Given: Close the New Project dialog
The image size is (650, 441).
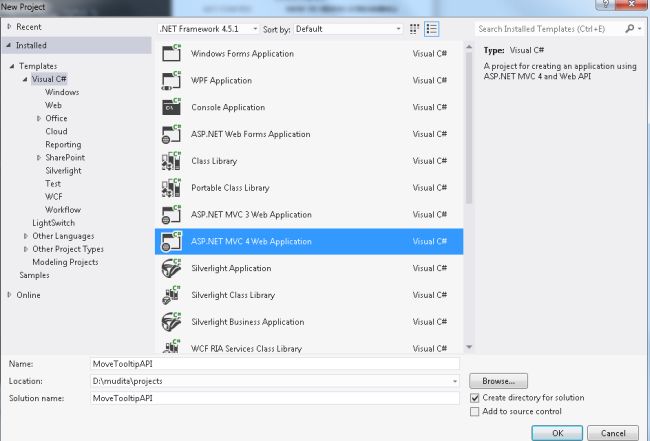Looking at the screenshot, I should (631, 5).
